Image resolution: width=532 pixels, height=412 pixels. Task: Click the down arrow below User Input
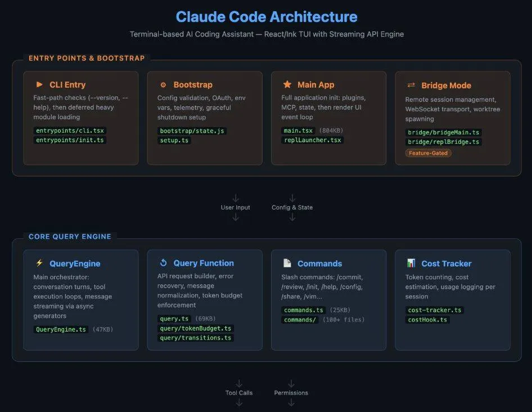tap(236, 217)
